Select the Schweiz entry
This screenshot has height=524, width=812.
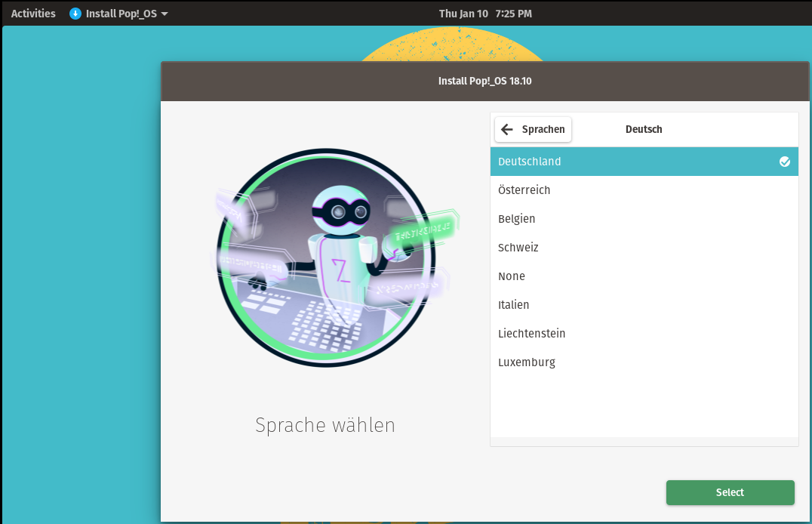518,248
